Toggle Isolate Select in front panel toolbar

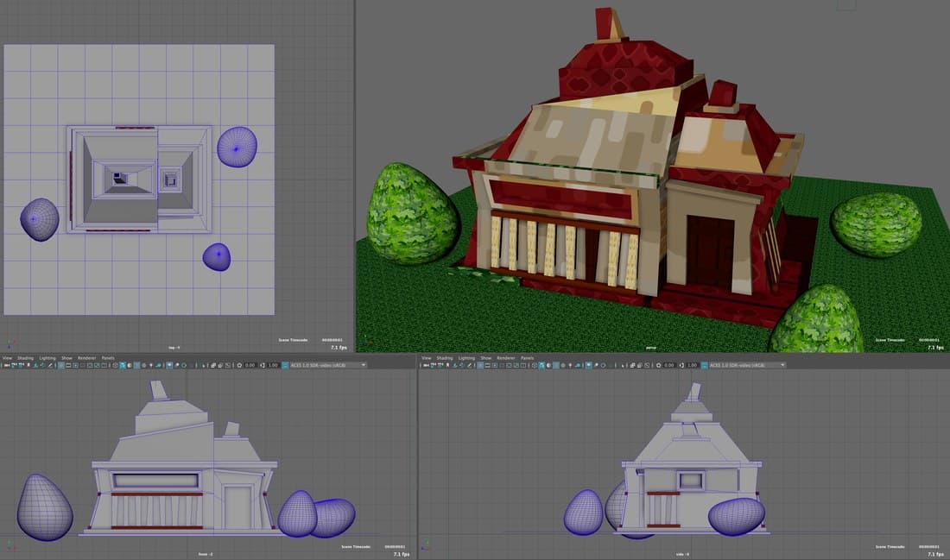pyautogui.click(x=203, y=365)
